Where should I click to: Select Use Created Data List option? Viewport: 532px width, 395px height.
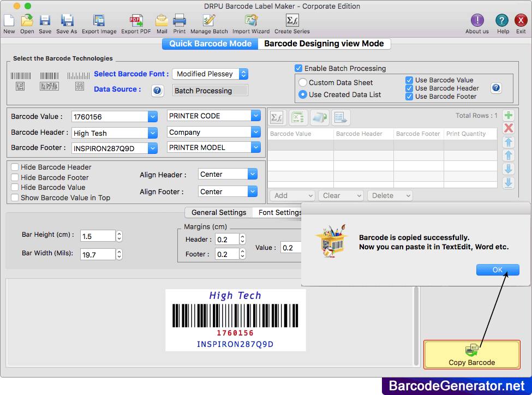coord(303,95)
